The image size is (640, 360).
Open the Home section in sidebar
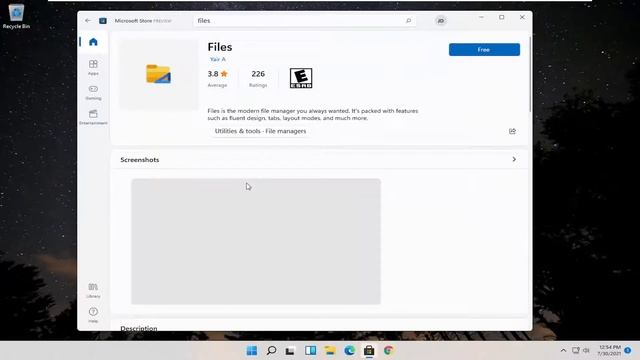[93, 42]
